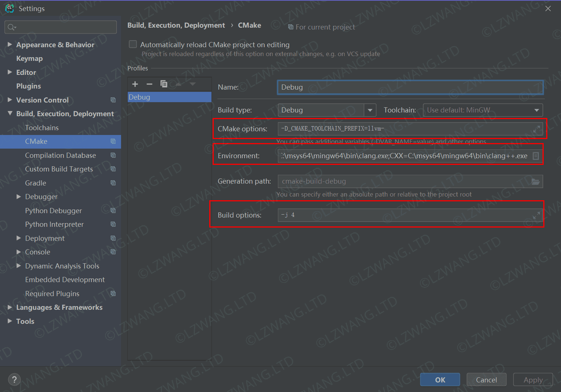This screenshot has width=561, height=392.
Task: Click the search icon in settings search
Action: click(x=11, y=27)
